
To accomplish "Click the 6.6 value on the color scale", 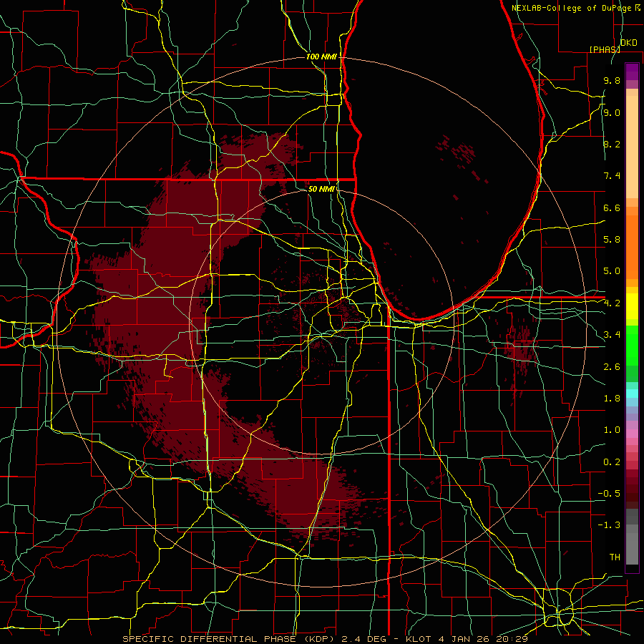I will [x=612, y=208].
